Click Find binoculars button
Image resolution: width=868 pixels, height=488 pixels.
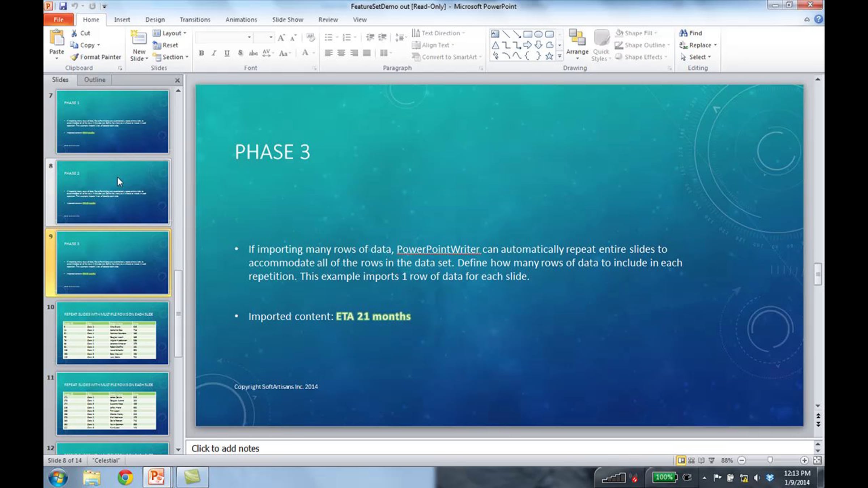(690, 33)
